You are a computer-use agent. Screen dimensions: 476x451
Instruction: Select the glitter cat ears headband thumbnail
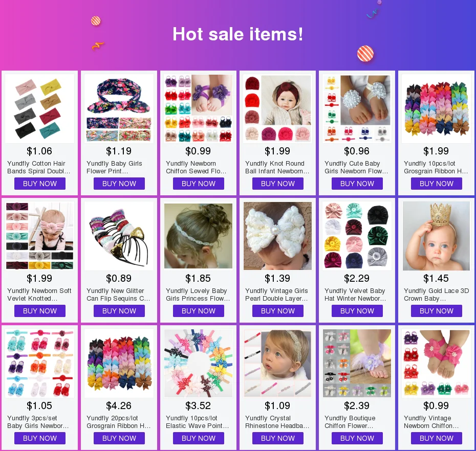click(119, 236)
